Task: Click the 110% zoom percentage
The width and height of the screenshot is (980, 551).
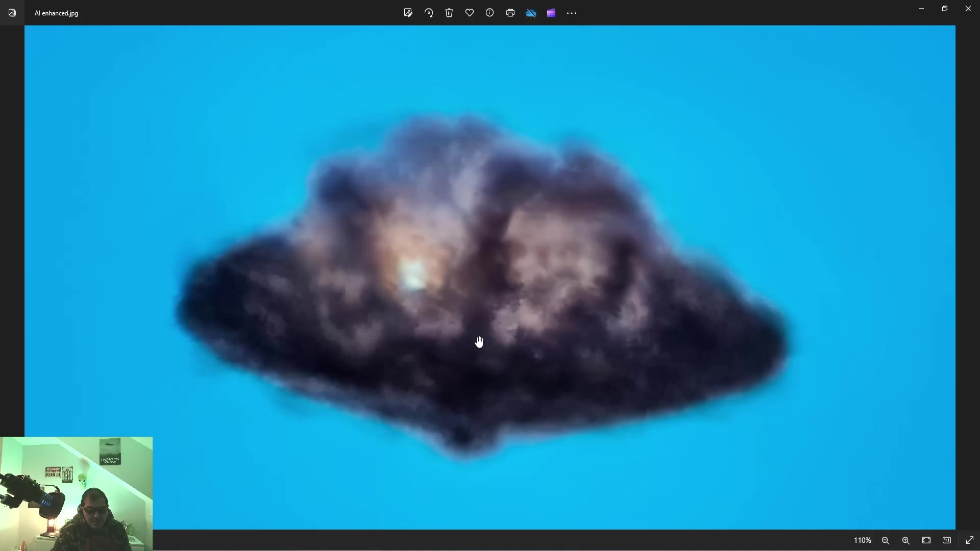Action: 862,540
